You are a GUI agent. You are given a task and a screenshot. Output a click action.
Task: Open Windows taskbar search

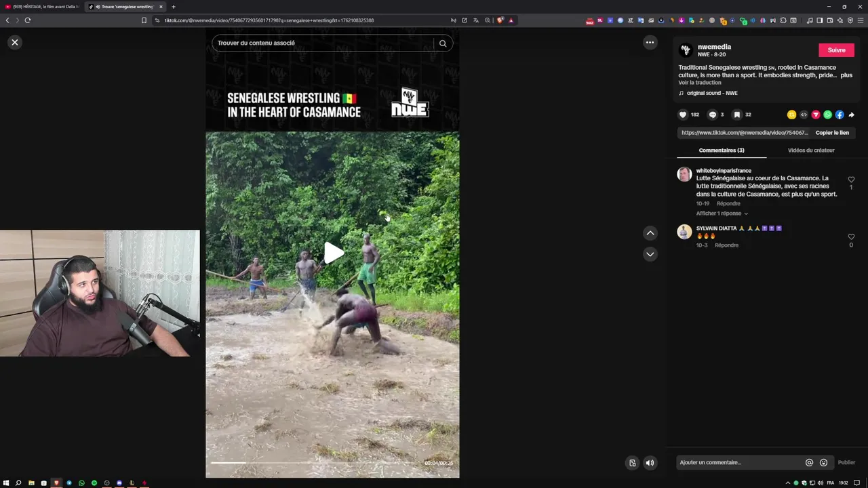(x=18, y=483)
